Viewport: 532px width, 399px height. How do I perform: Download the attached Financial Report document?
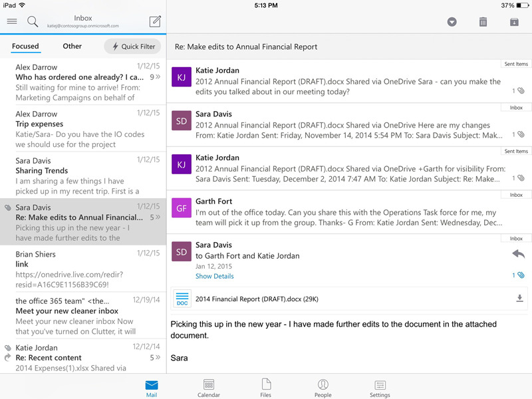coord(518,299)
